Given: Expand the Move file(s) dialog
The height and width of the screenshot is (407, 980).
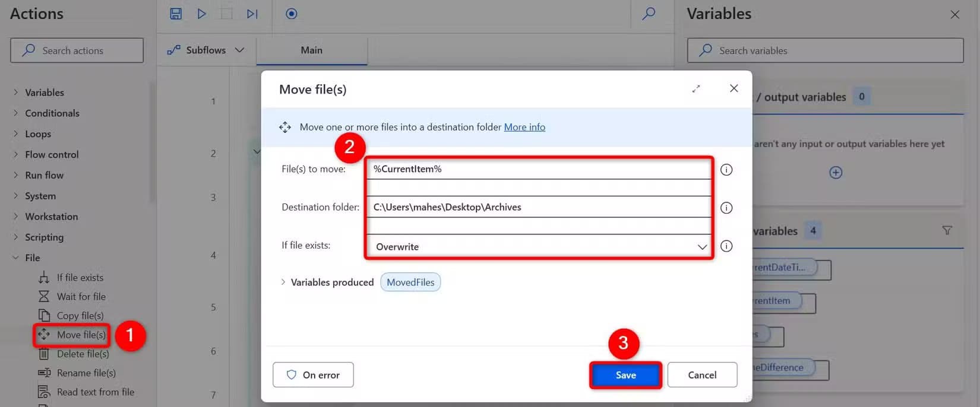Looking at the screenshot, I should pyautogui.click(x=696, y=89).
